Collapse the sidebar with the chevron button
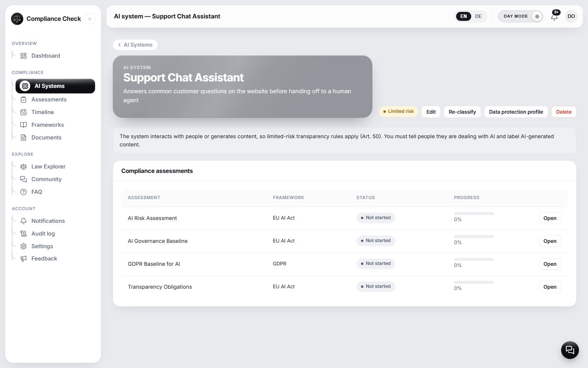 pyautogui.click(x=90, y=19)
